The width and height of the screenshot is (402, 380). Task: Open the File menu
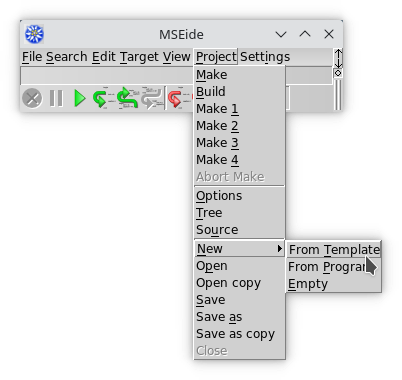32,57
